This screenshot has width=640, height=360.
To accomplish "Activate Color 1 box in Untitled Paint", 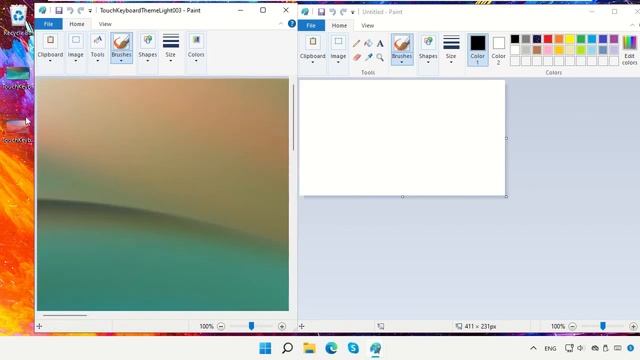I will pos(478,50).
